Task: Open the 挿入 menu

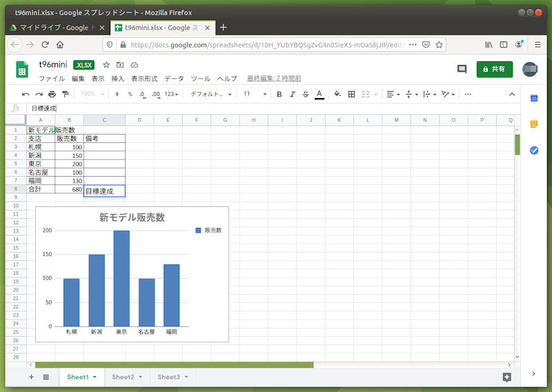Action: click(x=117, y=78)
